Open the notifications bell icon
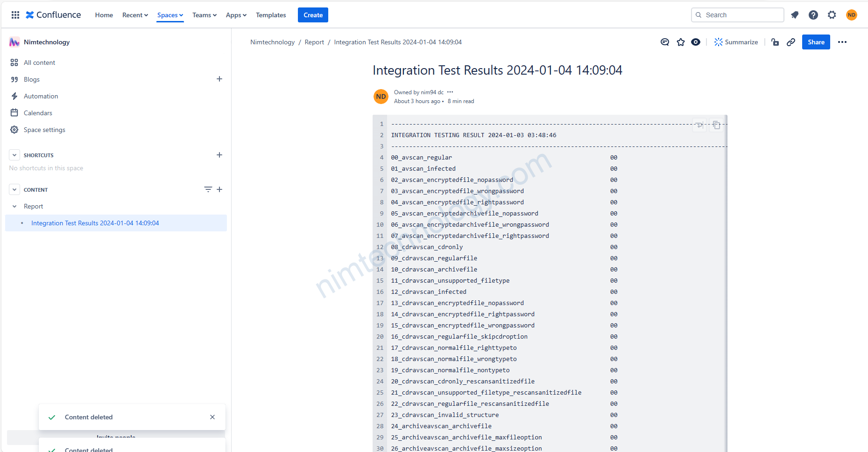The height and width of the screenshot is (452, 868). point(795,15)
